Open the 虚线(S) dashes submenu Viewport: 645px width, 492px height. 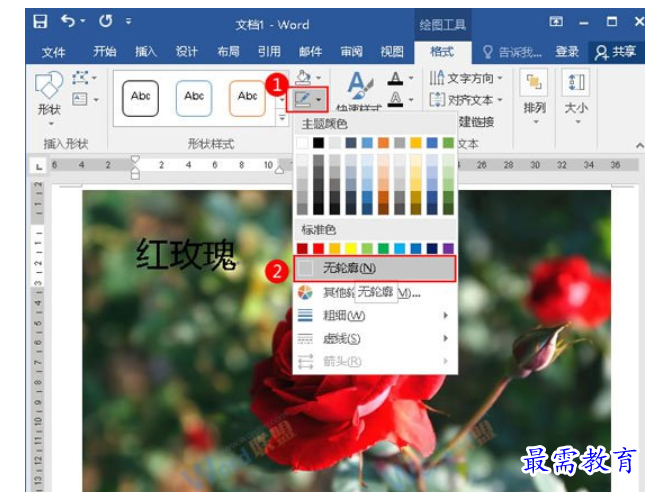pos(375,339)
